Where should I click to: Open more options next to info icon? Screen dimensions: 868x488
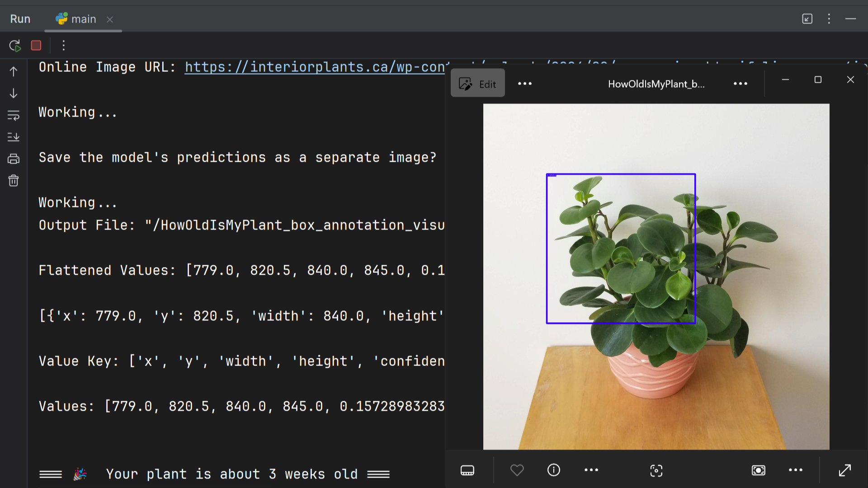click(591, 470)
